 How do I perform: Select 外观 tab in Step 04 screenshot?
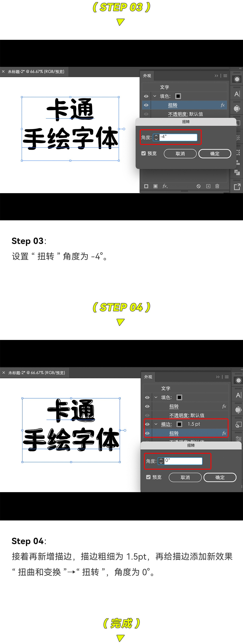[148, 377]
